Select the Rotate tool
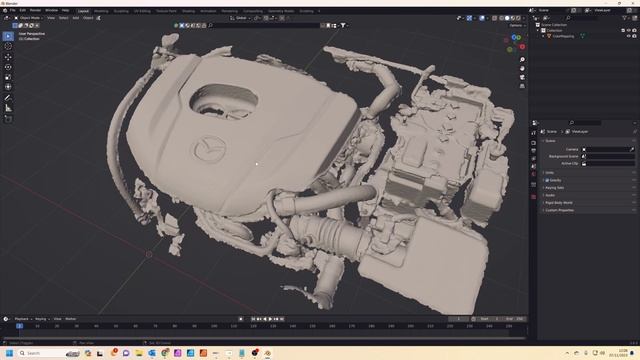640x360 pixels. point(8,67)
